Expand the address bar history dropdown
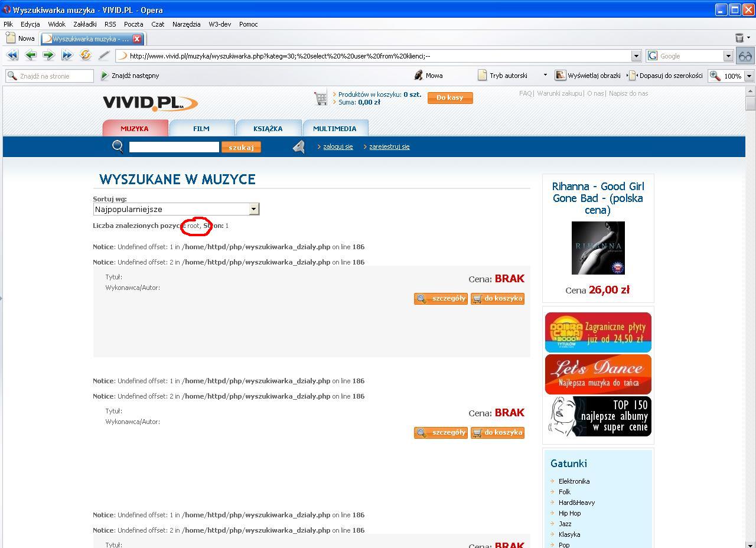 click(636, 56)
